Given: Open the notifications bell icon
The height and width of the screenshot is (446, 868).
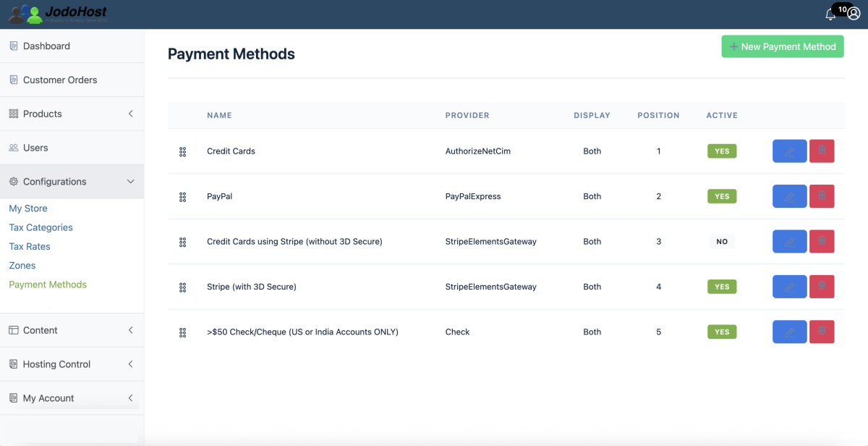Looking at the screenshot, I should coord(830,14).
